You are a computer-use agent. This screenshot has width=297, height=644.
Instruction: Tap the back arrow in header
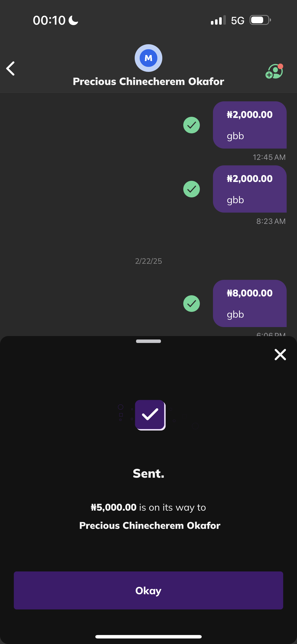pyautogui.click(x=11, y=68)
